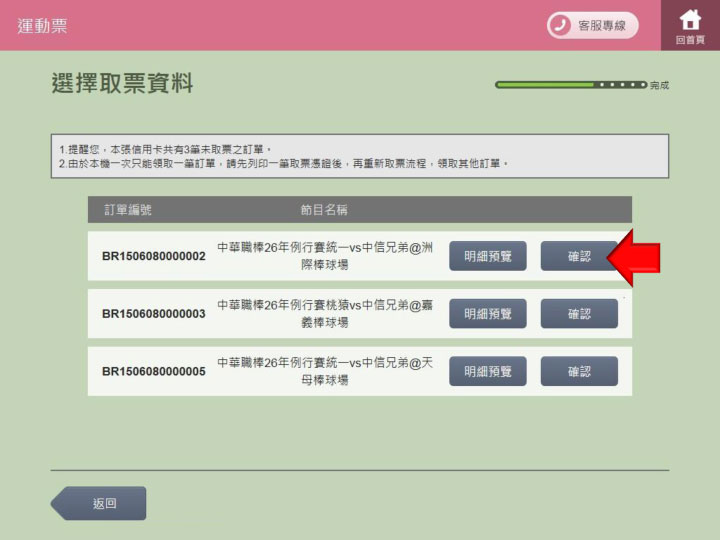Select order number BR1506080000003 text
The height and width of the screenshot is (540, 720).
(x=154, y=314)
